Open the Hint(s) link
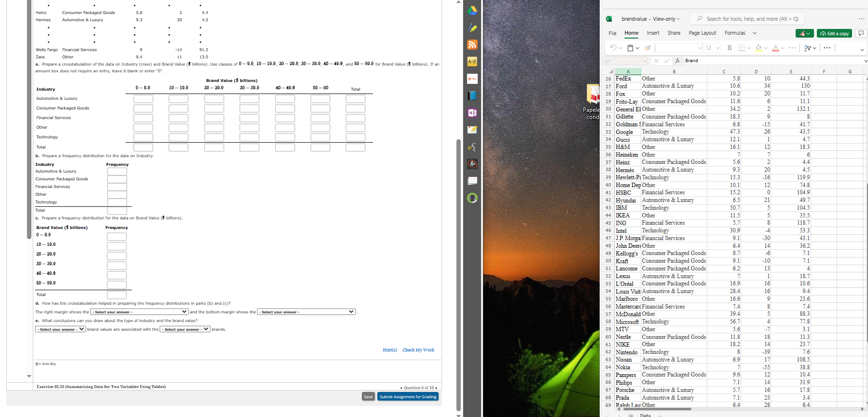This screenshot has width=868, height=417. [390, 350]
